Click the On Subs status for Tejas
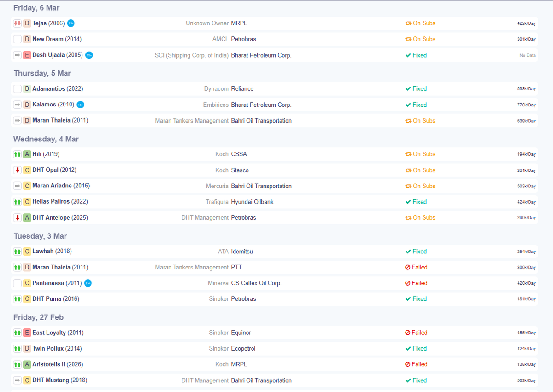 coord(420,23)
